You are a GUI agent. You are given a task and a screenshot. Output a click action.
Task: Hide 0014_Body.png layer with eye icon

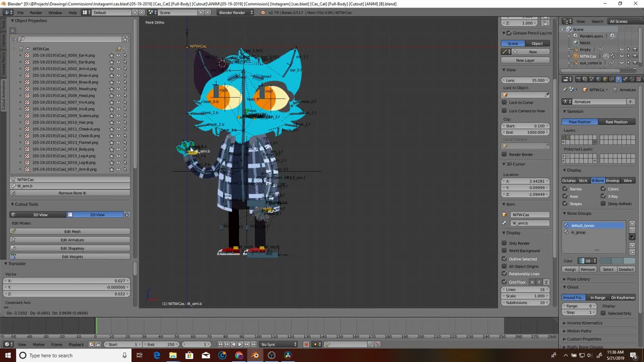(118, 149)
